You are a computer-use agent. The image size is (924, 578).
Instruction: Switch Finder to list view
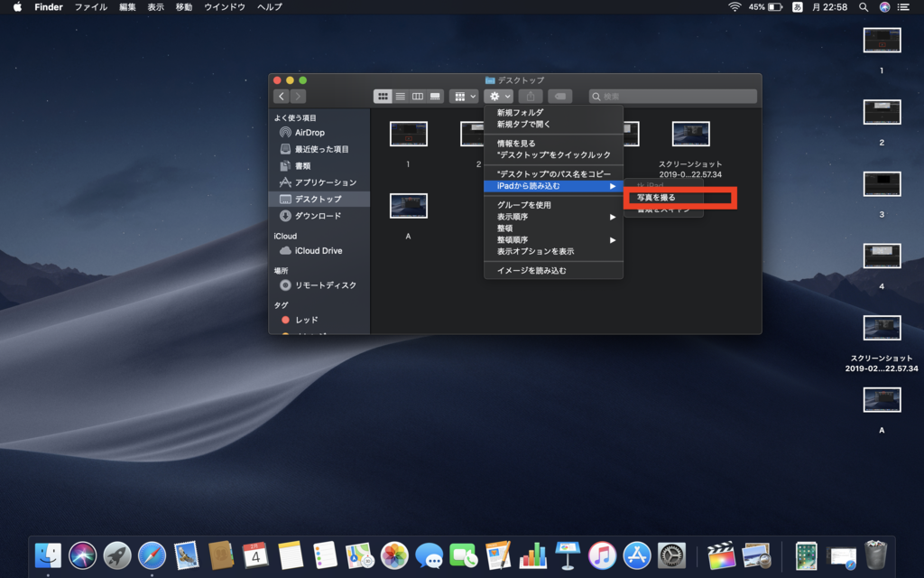pos(400,96)
